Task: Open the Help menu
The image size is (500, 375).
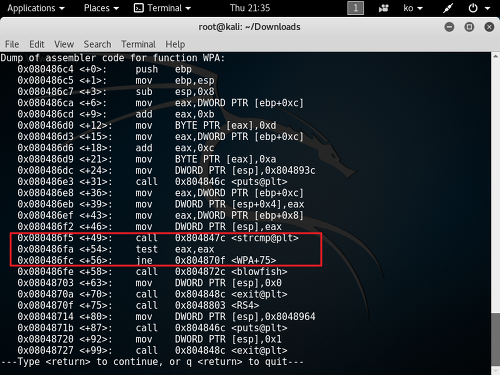Action: coord(175,44)
